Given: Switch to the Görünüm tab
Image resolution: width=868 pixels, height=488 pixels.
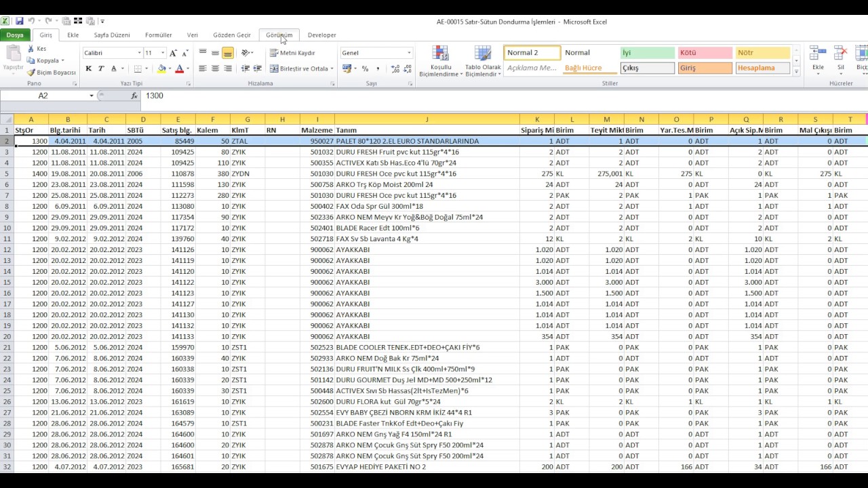Looking at the screenshot, I should click(279, 35).
